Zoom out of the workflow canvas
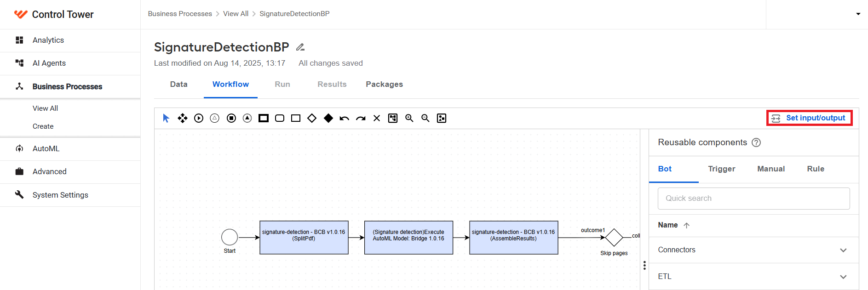The image size is (868, 290). (425, 118)
